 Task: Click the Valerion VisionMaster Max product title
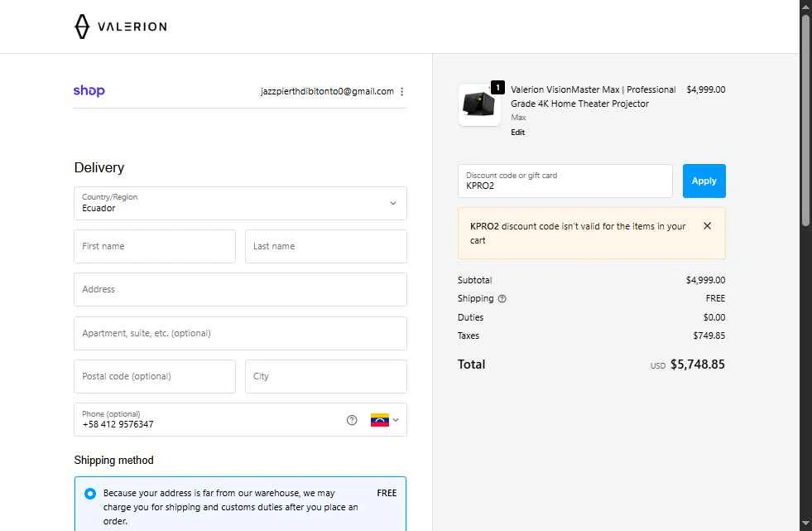[593, 96]
